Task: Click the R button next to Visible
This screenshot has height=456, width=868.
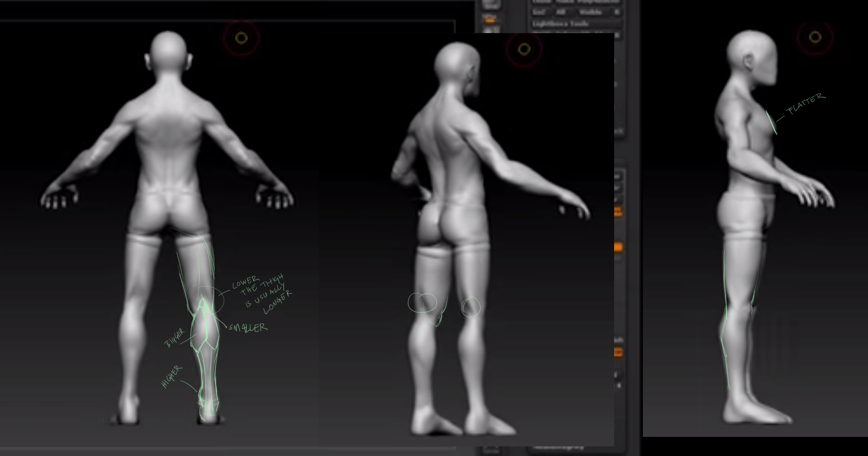Action: click(617, 12)
